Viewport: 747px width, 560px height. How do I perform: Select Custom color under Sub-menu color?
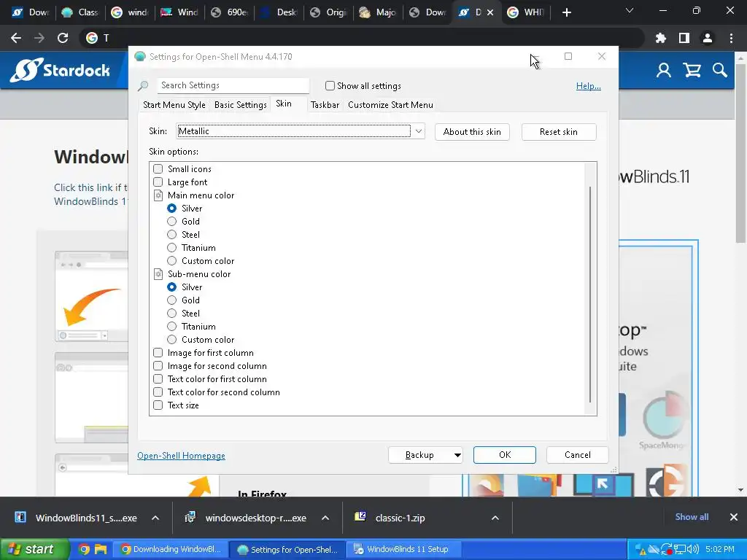[171, 340]
